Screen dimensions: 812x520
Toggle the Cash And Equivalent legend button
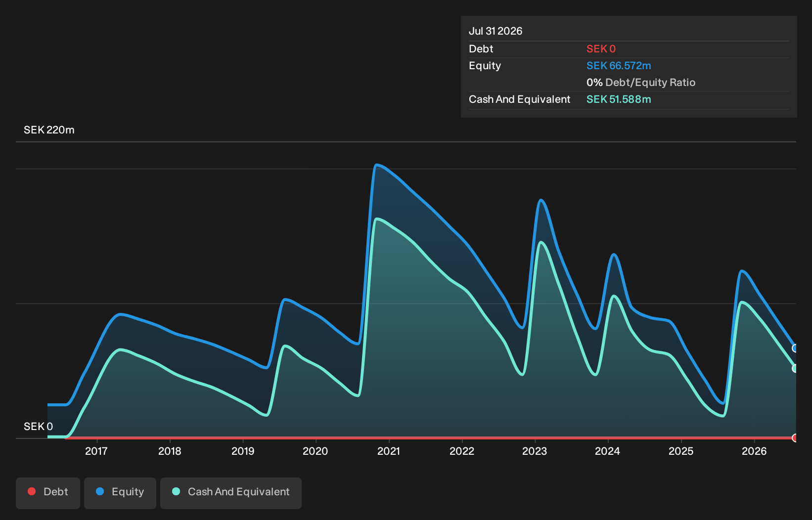(x=231, y=493)
